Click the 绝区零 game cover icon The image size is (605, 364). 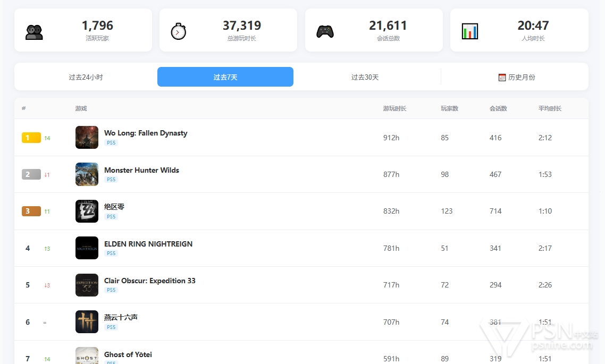[87, 211]
